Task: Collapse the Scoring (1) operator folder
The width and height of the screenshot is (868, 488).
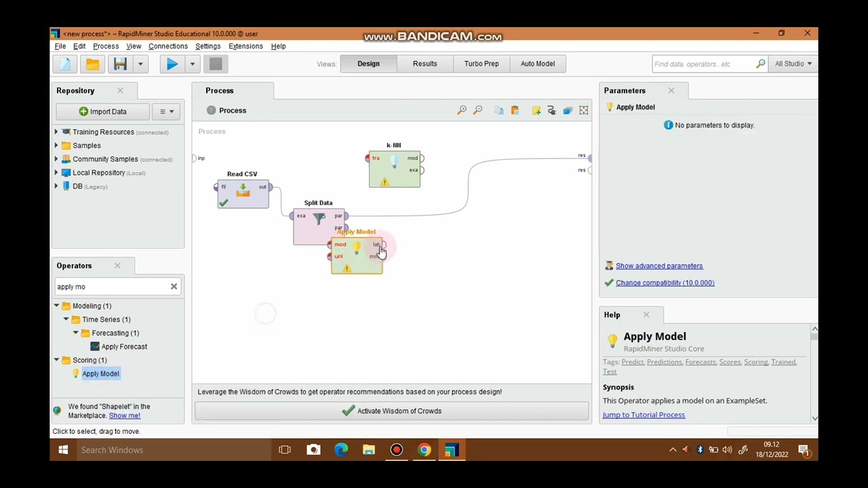Action: pyautogui.click(x=56, y=360)
